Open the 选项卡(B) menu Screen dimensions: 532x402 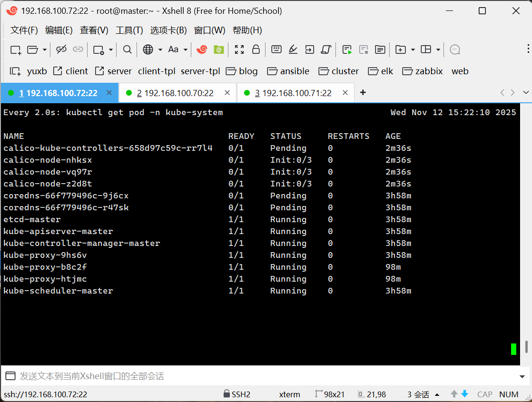[168, 30]
